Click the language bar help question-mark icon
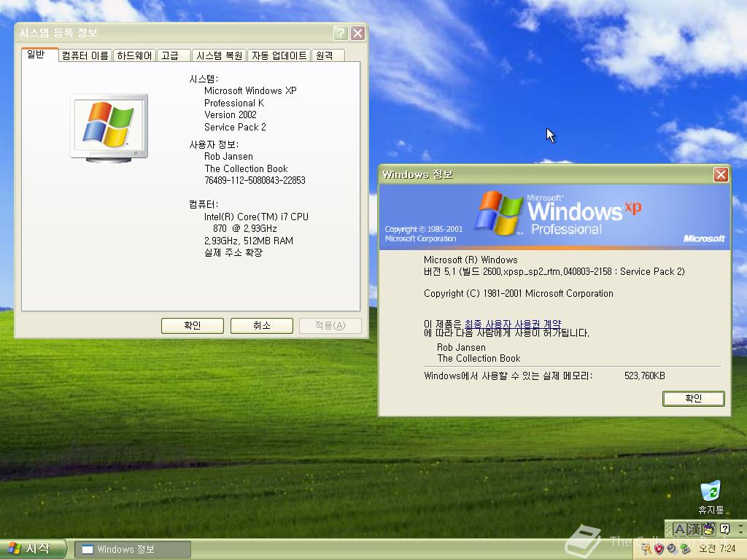Image resolution: width=747 pixels, height=560 pixels. 725,529
